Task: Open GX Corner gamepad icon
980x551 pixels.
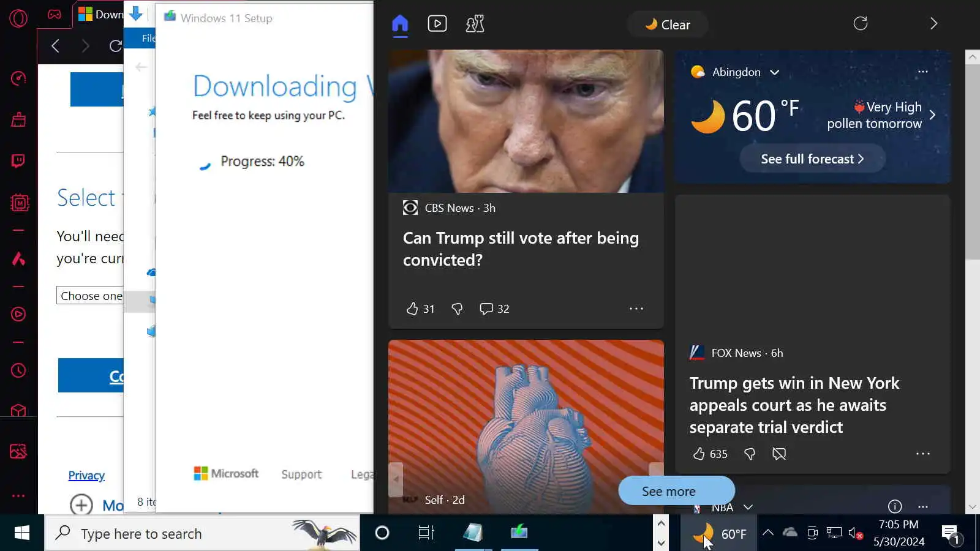Action: pos(55,15)
